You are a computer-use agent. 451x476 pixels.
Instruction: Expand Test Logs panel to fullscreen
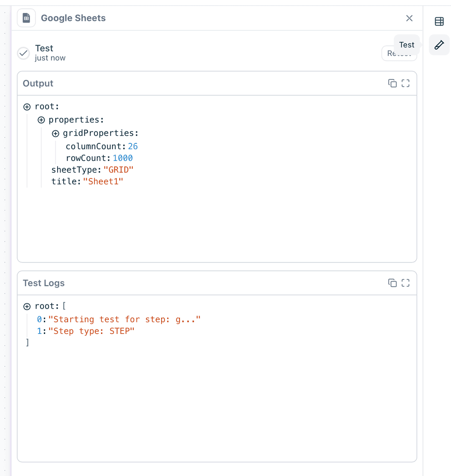[405, 283]
